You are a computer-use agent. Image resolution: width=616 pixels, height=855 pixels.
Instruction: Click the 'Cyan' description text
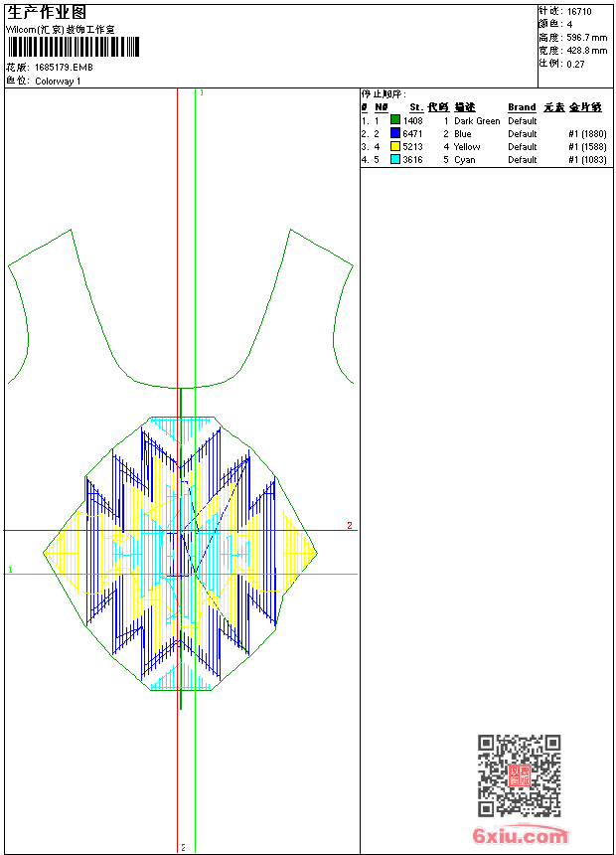[465, 160]
